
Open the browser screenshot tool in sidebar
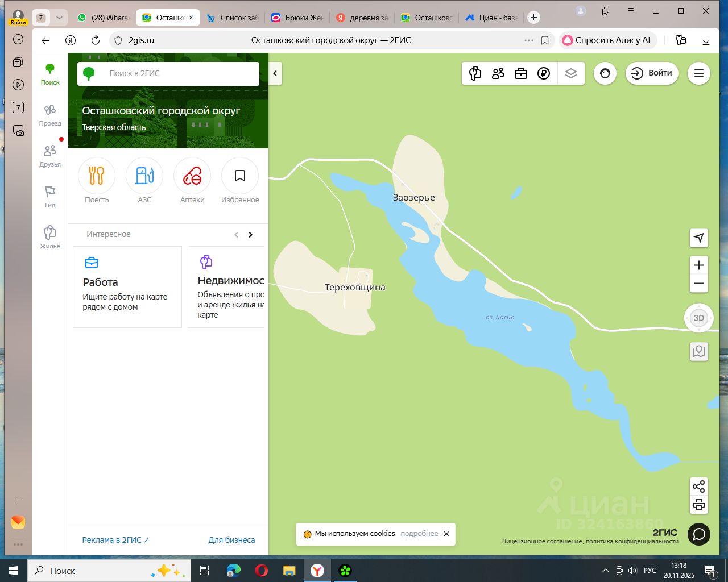pos(18,131)
